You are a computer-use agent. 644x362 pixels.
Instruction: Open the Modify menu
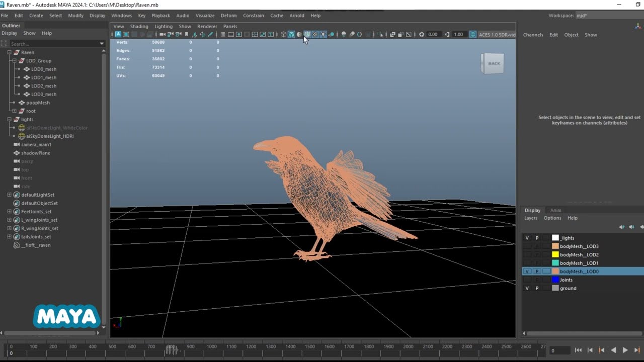(75, 16)
